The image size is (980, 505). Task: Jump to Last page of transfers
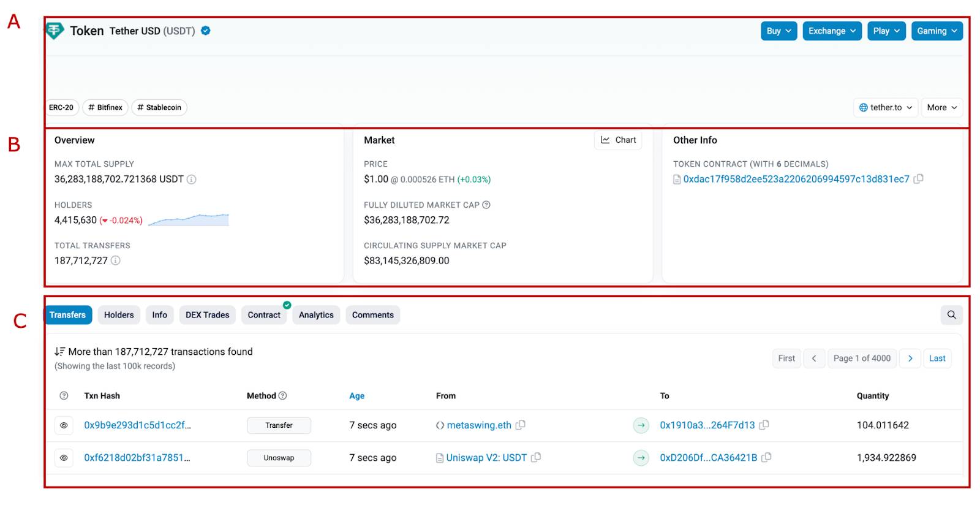(937, 359)
